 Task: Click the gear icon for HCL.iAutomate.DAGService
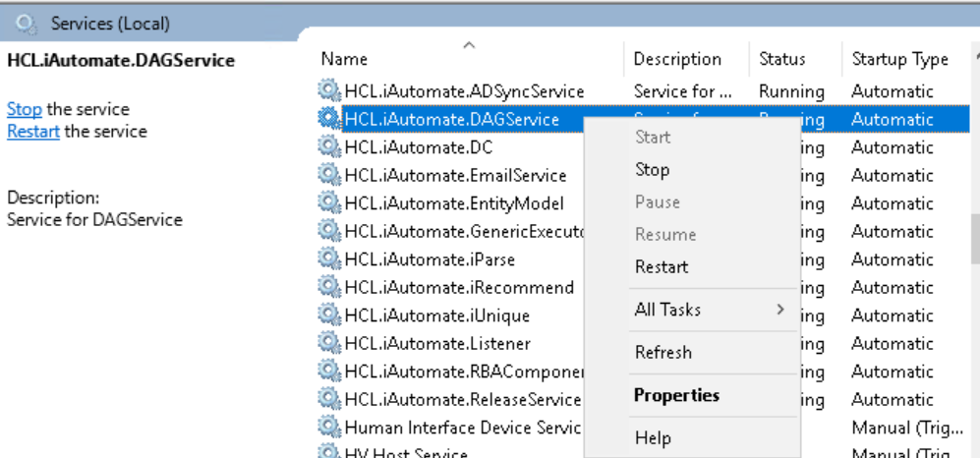click(328, 119)
